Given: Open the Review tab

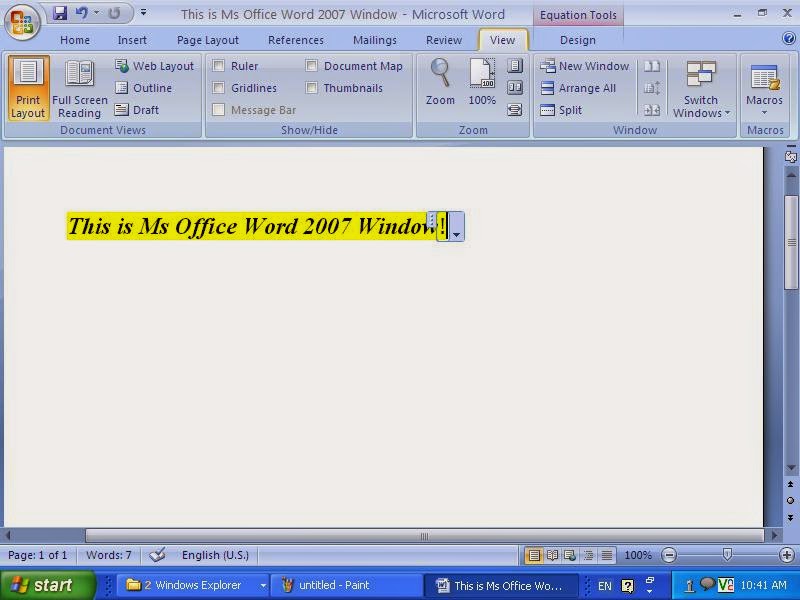Looking at the screenshot, I should (x=444, y=40).
